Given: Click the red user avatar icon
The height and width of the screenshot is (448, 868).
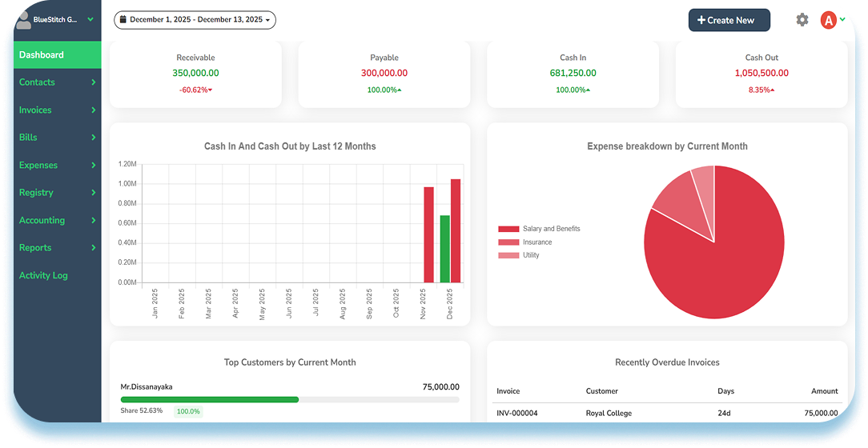Looking at the screenshot, I should pyautogui.click(x=828, y=20).
